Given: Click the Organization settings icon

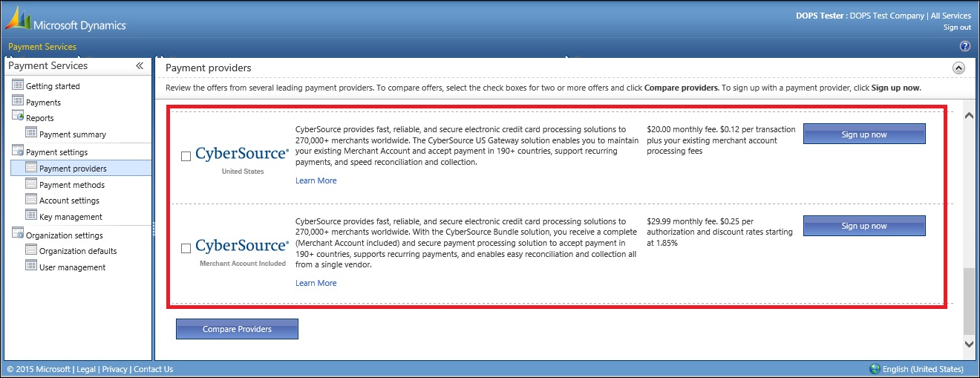Looking at the screenshot, I should pyautogui.click(x=18, y=235).
